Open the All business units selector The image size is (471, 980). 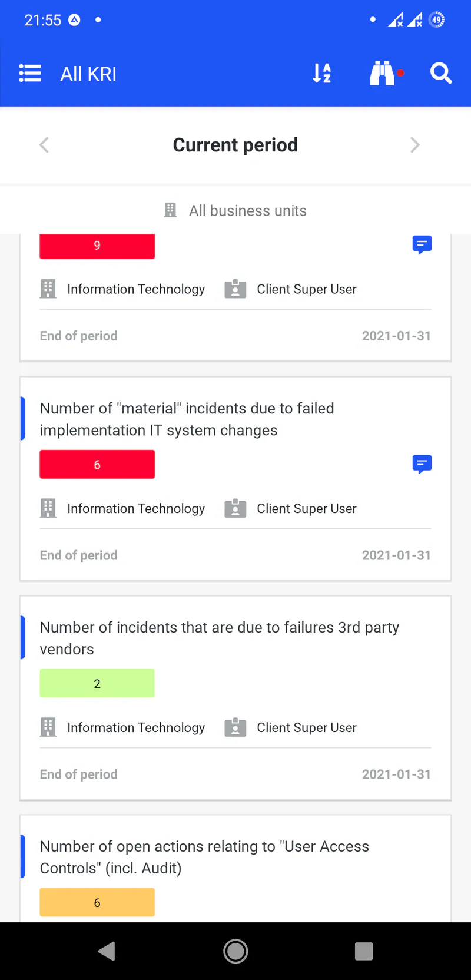point(235,211)
